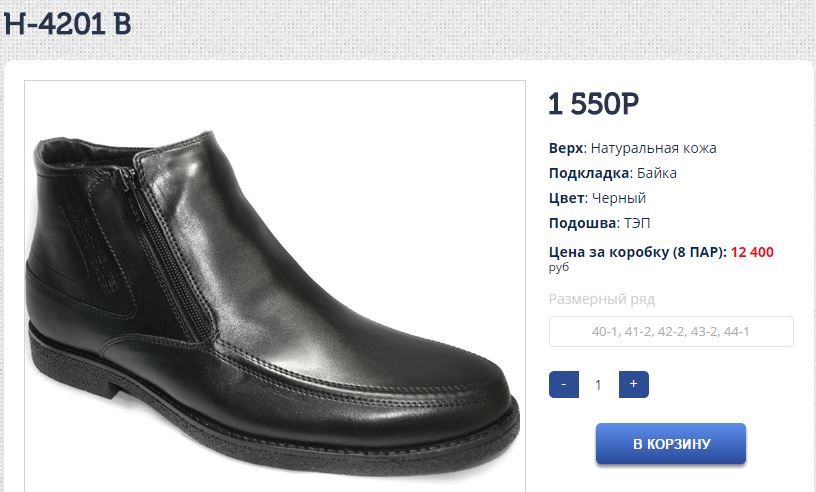Increase quantity with the plus button
The height and width of the screenshot is (492, 816).
(634, 384)
